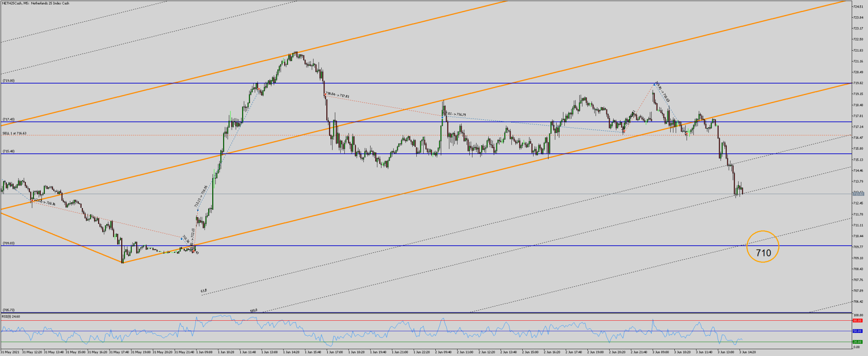Click the 61.8 Fibonacci channel label
This screenshot has width=868, height=356.
[x=204, y=290]
